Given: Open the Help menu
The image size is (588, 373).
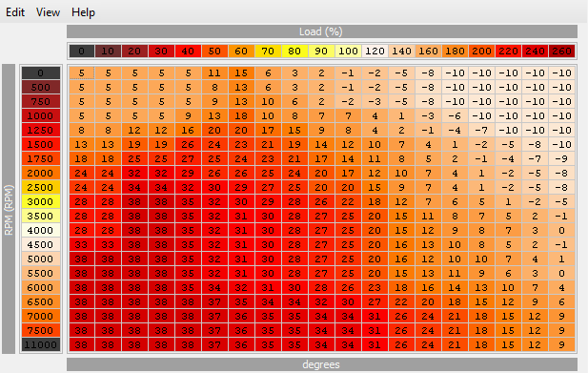Looking at the screenshot, I should pyautogui.click(x=83, y=12).
